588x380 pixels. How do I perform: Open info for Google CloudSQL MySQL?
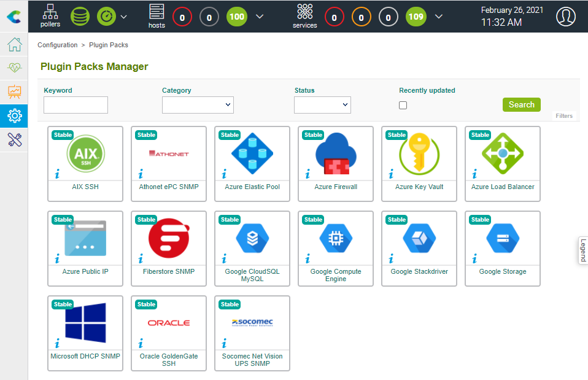click(x=224, y=259)
